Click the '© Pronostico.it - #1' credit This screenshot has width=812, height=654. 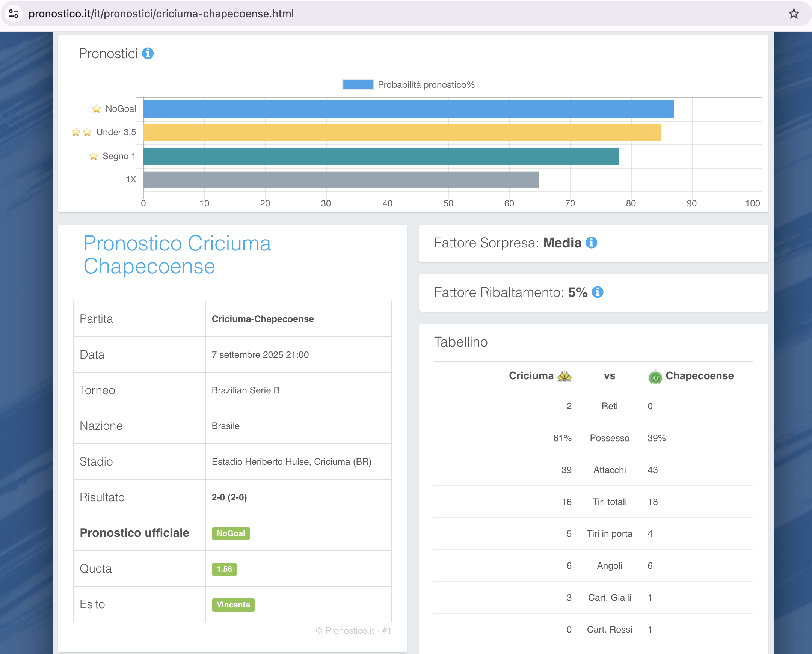[353, 631]
